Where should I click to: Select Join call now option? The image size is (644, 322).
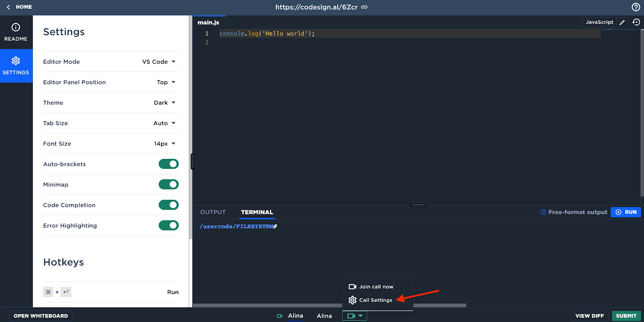coord(371,287)
